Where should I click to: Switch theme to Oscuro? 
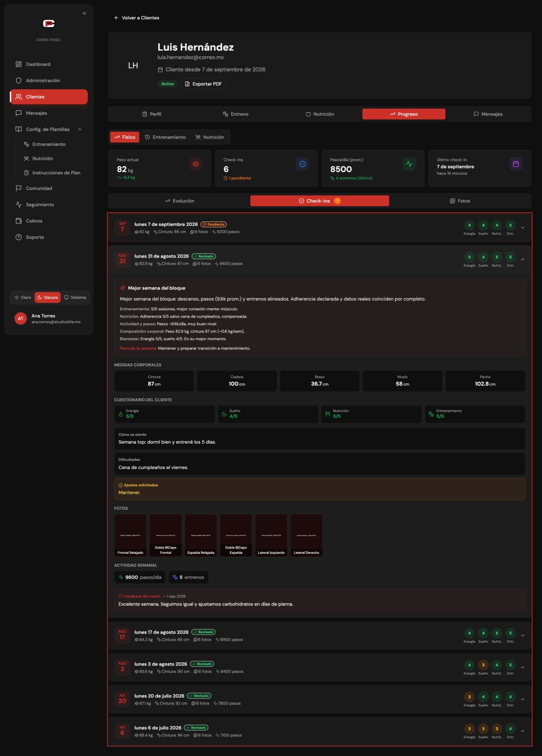click(48, 297)
